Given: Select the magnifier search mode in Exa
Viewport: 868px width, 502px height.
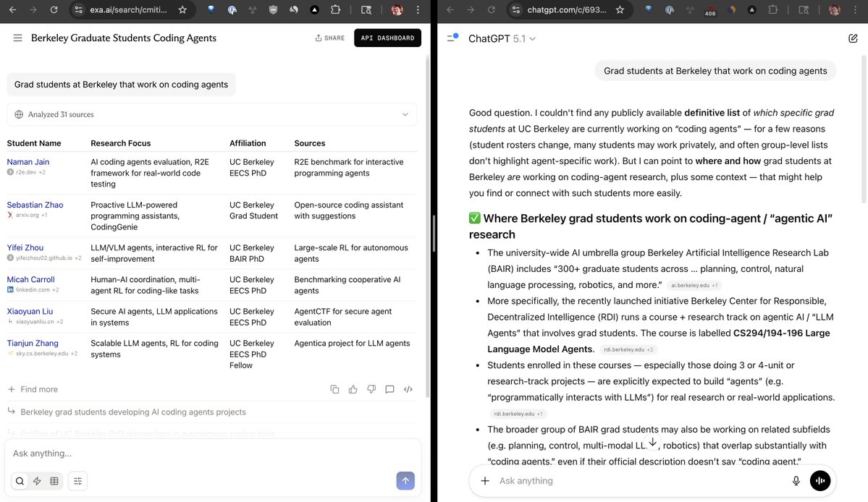Looking at the screenshot, I should [x=20, y=481].
